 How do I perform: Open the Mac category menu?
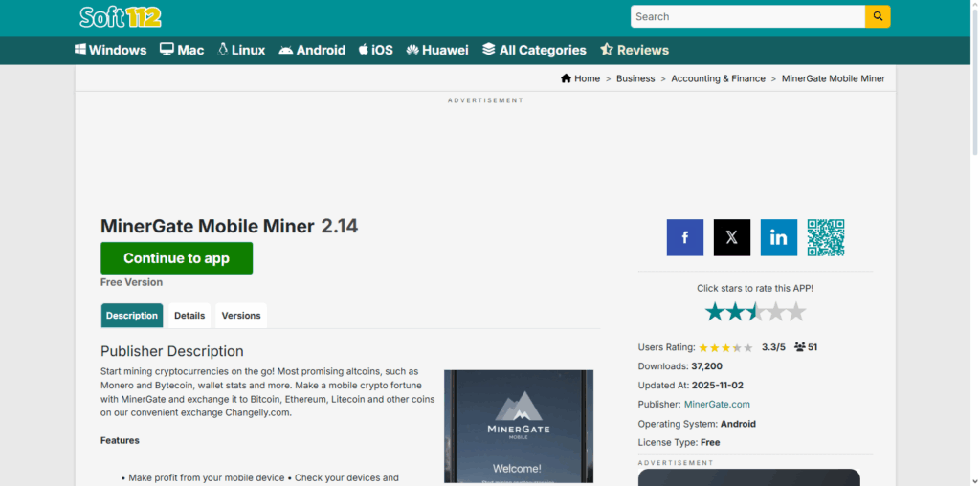coord(182,50)
